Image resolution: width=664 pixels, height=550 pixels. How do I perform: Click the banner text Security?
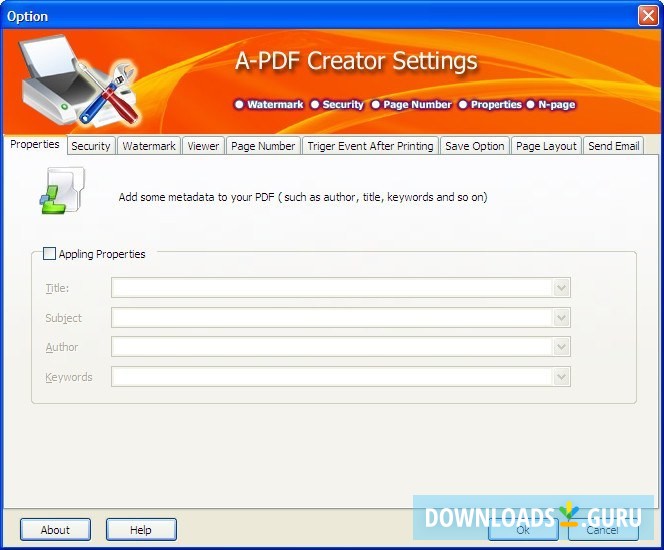(x=343, y=104)
